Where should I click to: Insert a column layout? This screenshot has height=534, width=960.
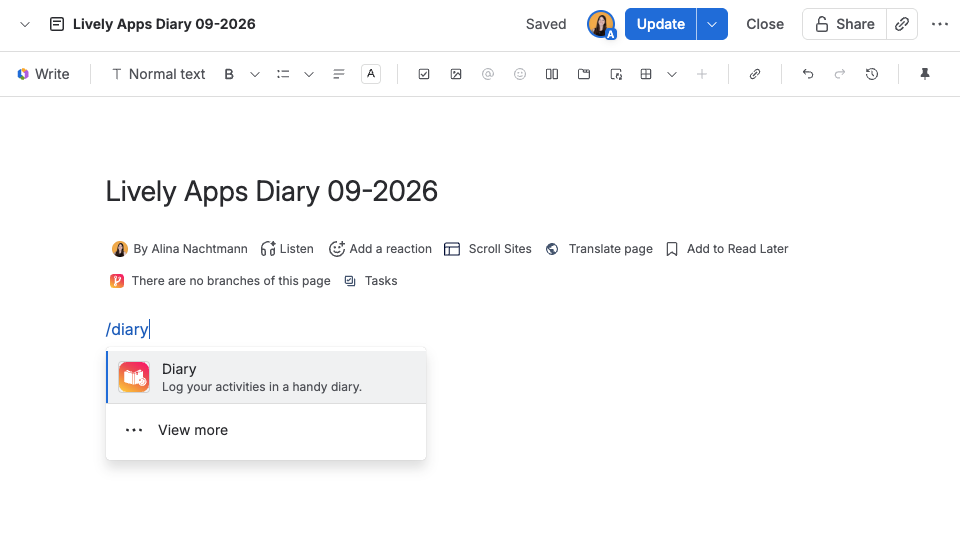click(x=552, y=74)
